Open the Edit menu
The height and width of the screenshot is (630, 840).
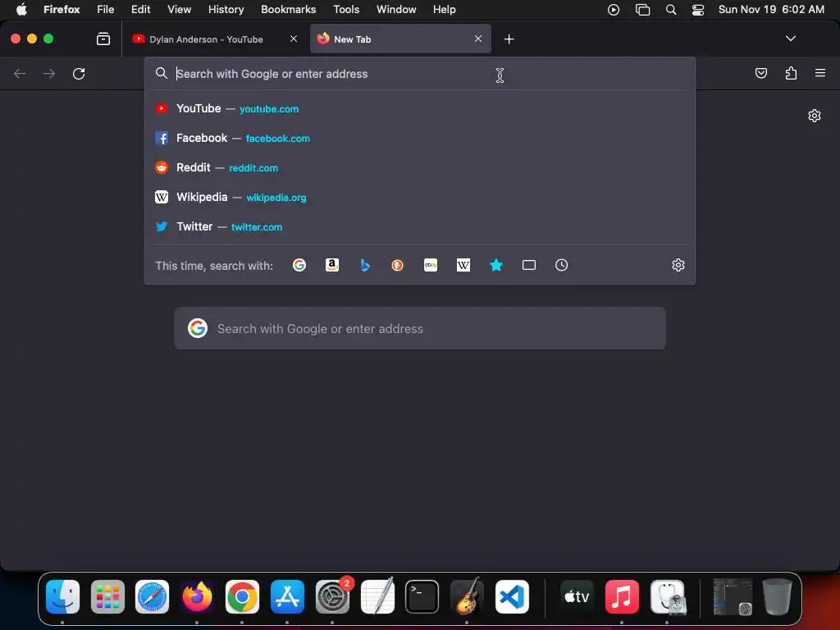tap(141, 10)
